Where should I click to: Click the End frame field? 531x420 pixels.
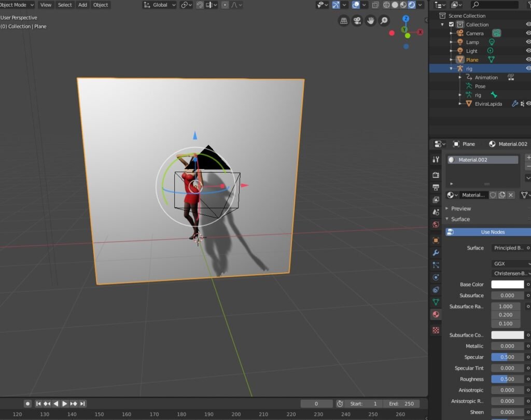pyautogui.click(x=401, y=403)
